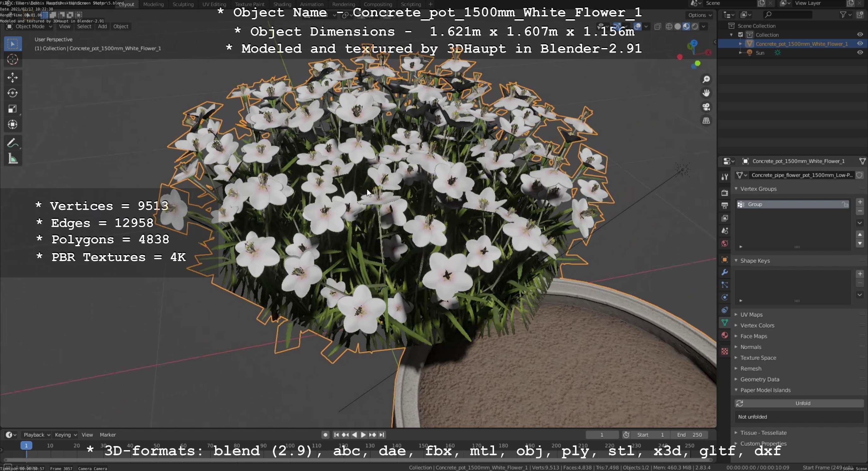The image size is (868, 471).
Task: Hide the Sun light via eye icon
Action: (860, 52)
